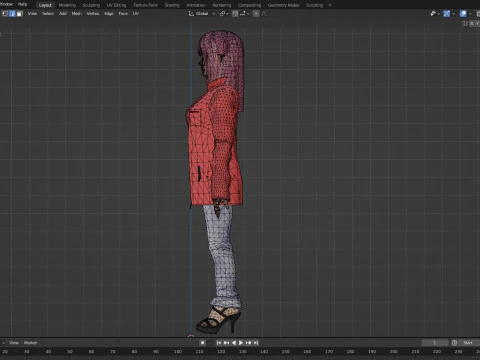
Task: Switch to Scripting workspace tab
Action: 314,5
